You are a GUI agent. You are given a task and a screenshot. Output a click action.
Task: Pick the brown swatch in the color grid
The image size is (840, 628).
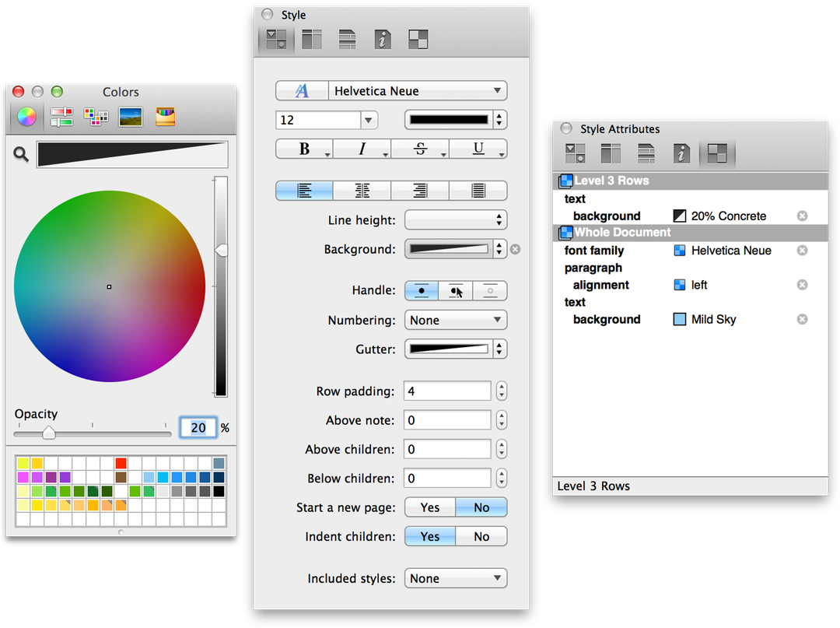tap(121, 477)
